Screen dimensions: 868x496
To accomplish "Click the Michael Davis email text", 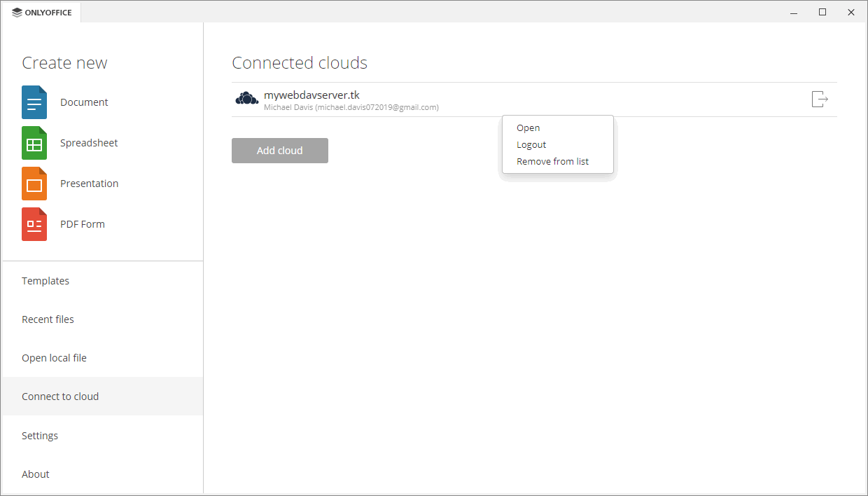I will pos(351,106).
